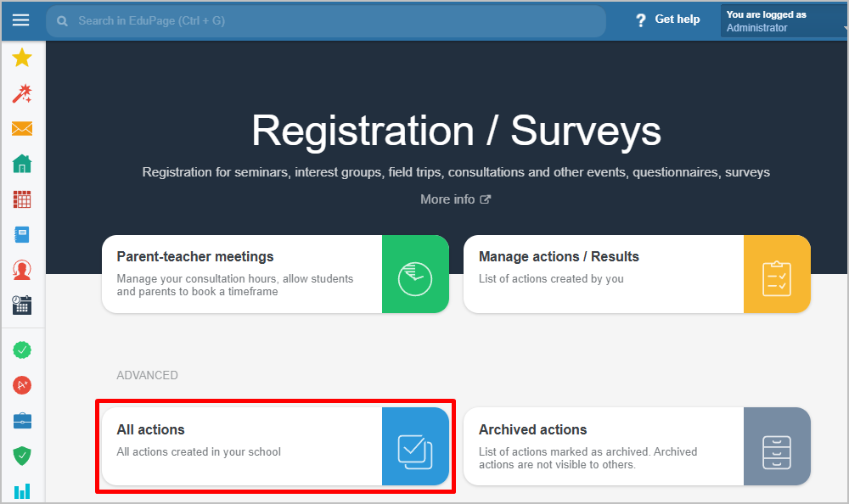
Task: Open the blue bar chart statistics icon
Action: pos(22,490)
